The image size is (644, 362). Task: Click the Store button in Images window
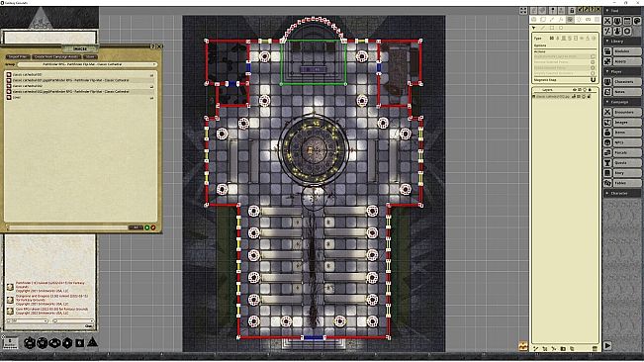coord(90,56)
